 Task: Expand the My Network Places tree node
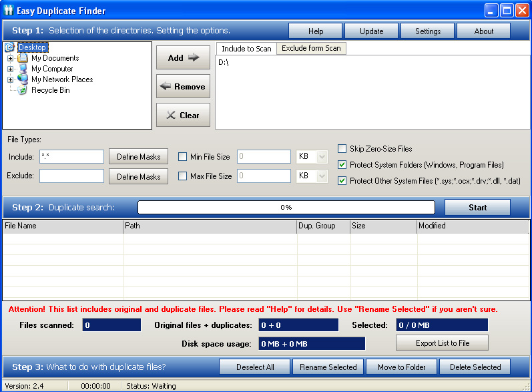tap(10, 79)
